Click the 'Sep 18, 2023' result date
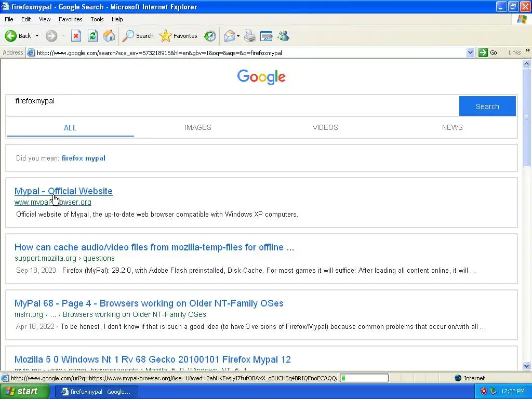The image size is (532, 399). click(x=36, y=270)
